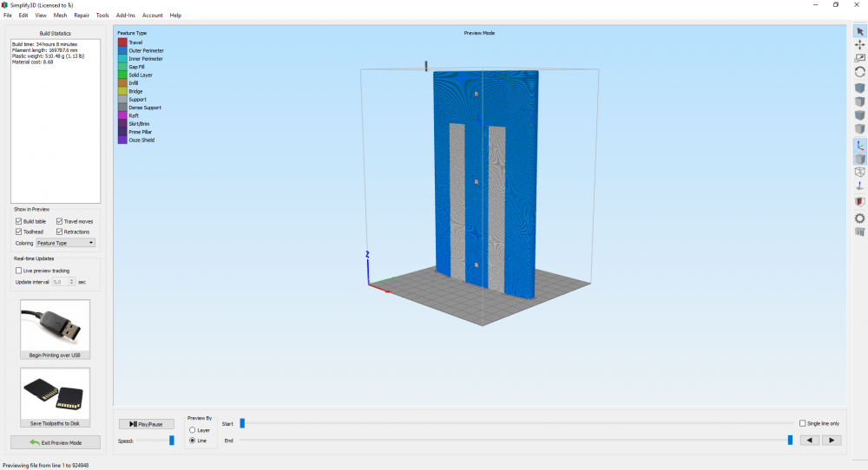Step preview forward with right arrow button
Screen dimensions: 868x470
click(832, 441)
